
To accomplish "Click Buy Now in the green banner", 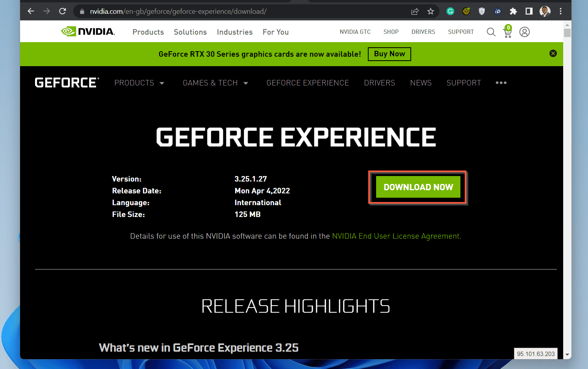I will 389,54.
